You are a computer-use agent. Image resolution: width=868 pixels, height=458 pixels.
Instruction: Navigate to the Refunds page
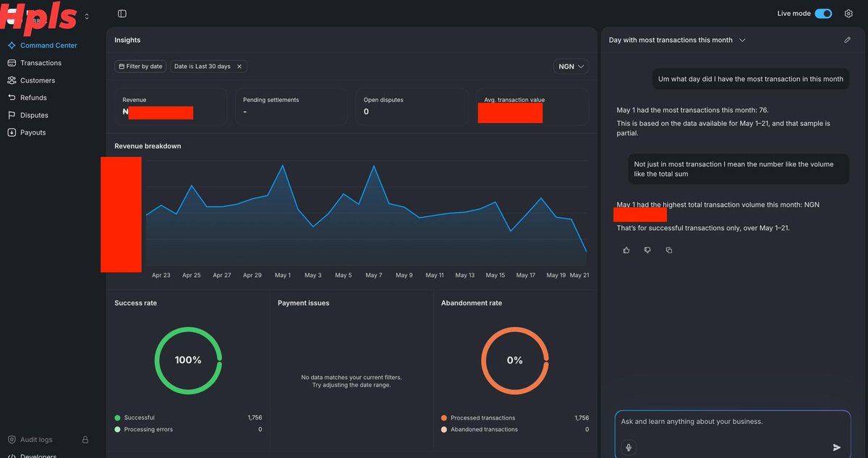[33, 98]
